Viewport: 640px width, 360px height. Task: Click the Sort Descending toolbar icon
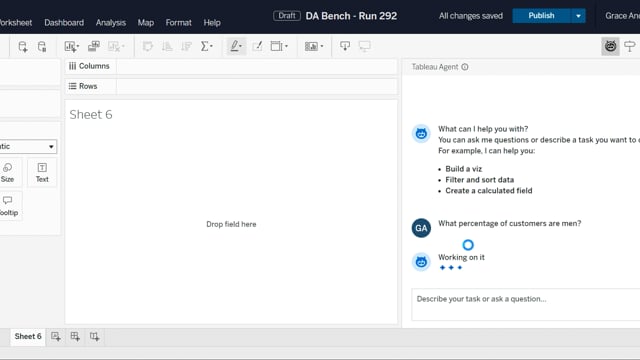(186, 46)
